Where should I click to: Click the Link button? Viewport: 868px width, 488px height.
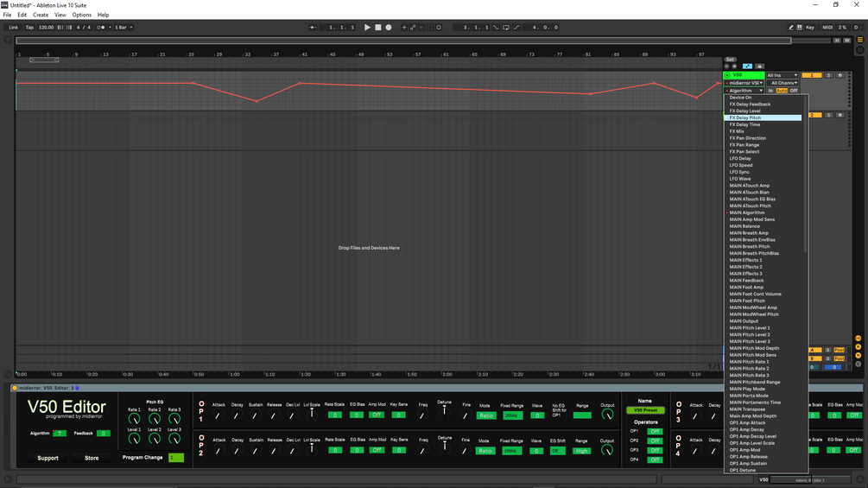pyautogui.click(x=13, y=27)
